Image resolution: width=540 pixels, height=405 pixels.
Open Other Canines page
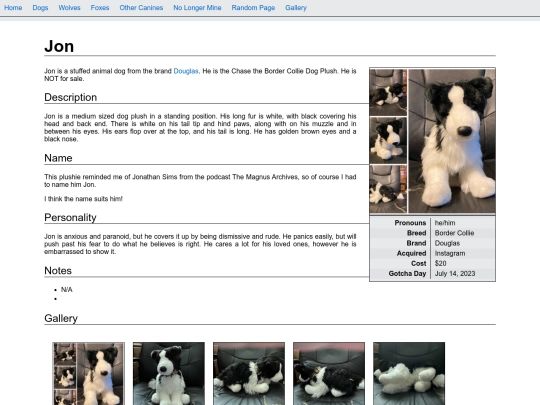(141, 8)
